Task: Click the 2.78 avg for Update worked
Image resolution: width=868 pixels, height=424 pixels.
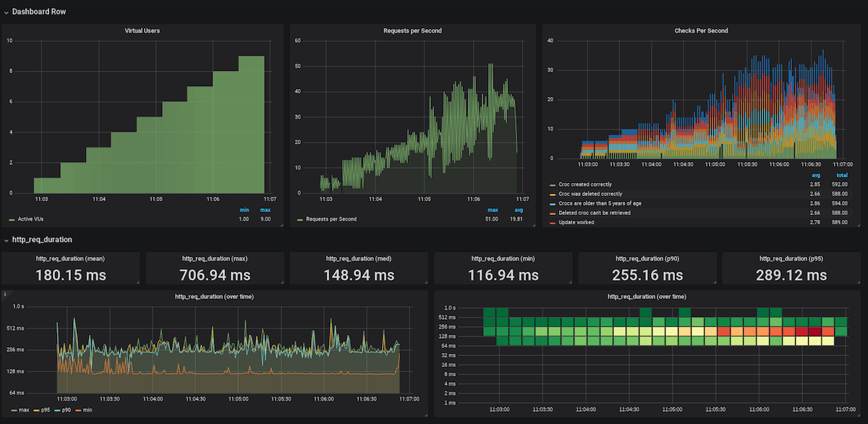Action: click(x=815, y=222)
